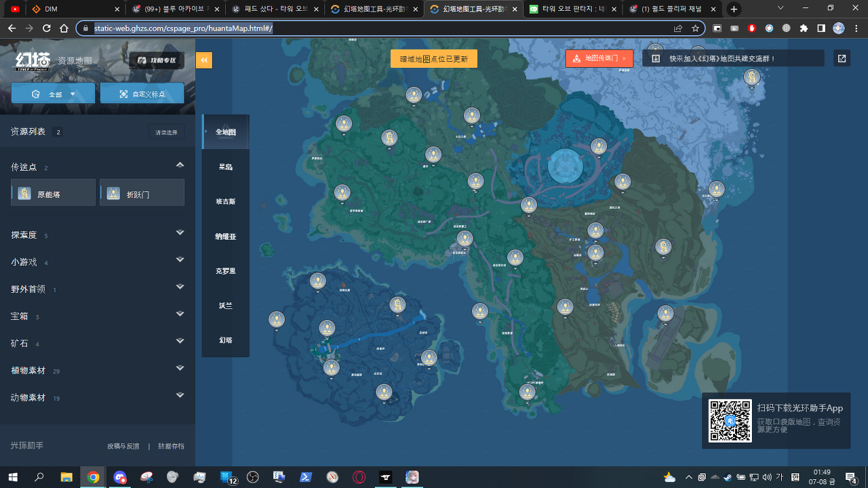Open the Extensions puzzle-piece menu
Screen dimensions: 868x488
tap(804, 28)
